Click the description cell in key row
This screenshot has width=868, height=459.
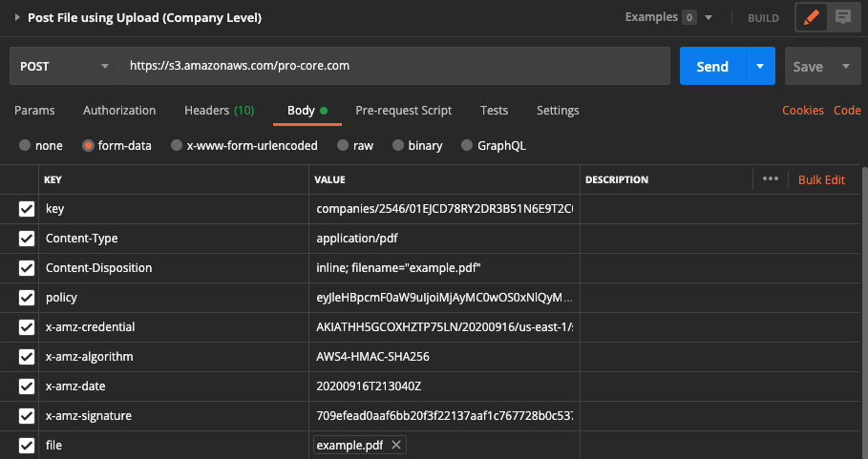(x=720, y=208)
